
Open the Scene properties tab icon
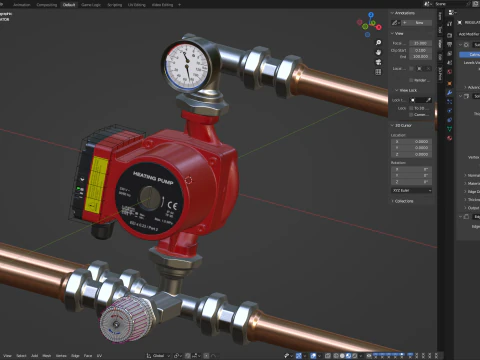(450, 63)
